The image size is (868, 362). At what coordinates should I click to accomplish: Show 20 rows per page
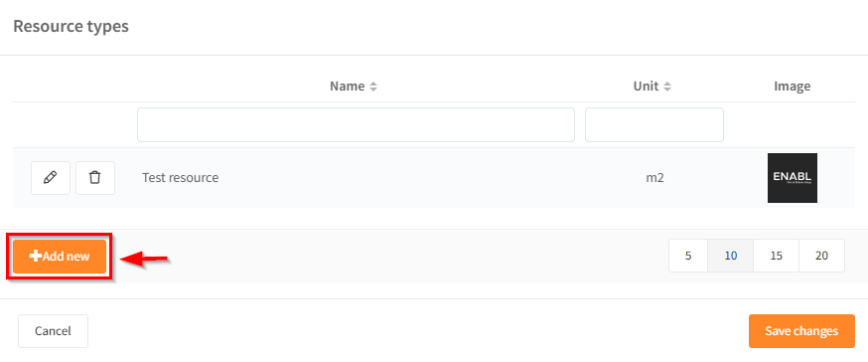(x=821, y=256)
